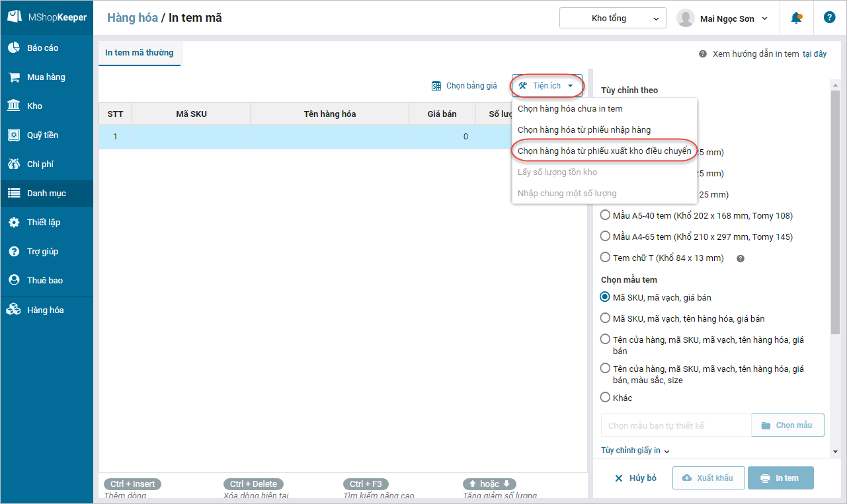Click the Tiện ích tools icon
Viewport: 847px width, 504px height.
click(x=523, y=86)
